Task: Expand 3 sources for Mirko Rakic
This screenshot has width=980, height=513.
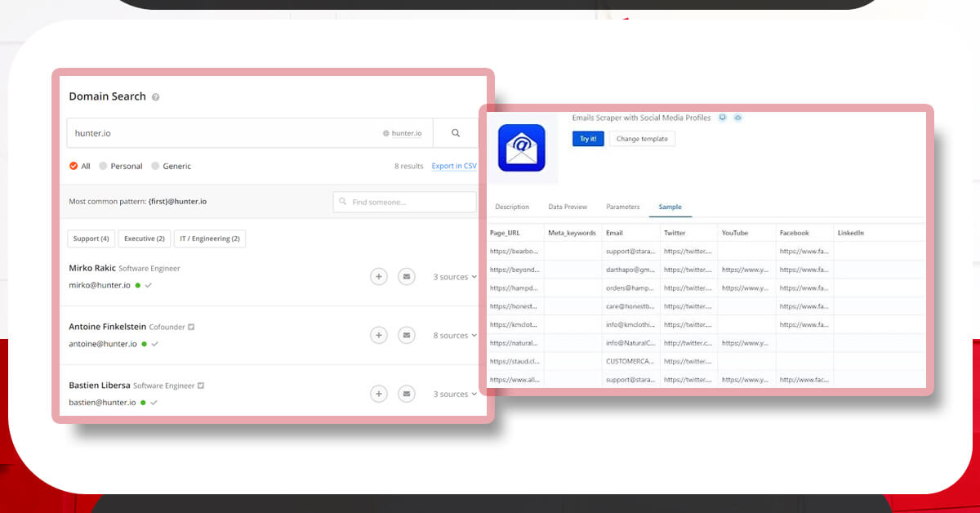Action: (455, 277)
